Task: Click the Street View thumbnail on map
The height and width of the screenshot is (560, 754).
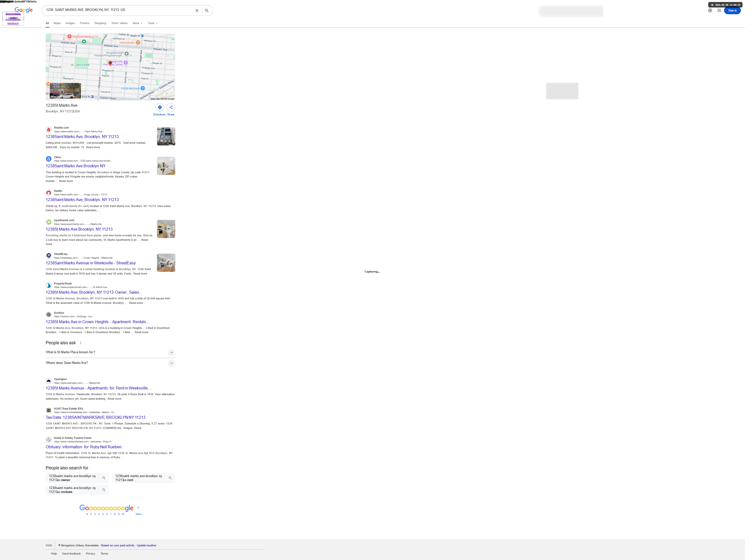Action: pyautogui.click(x=65, y=91)
